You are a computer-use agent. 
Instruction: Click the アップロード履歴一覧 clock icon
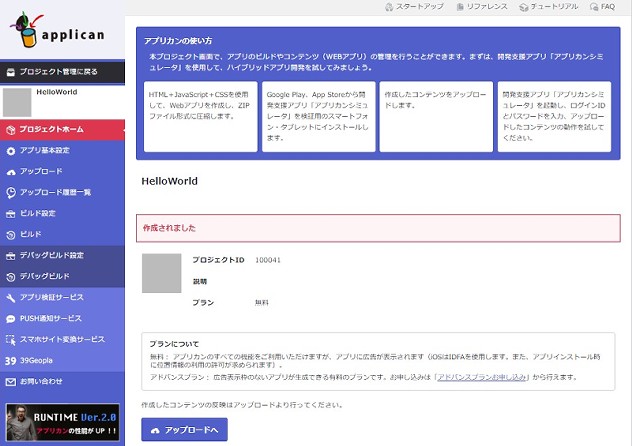pos(11,193)
